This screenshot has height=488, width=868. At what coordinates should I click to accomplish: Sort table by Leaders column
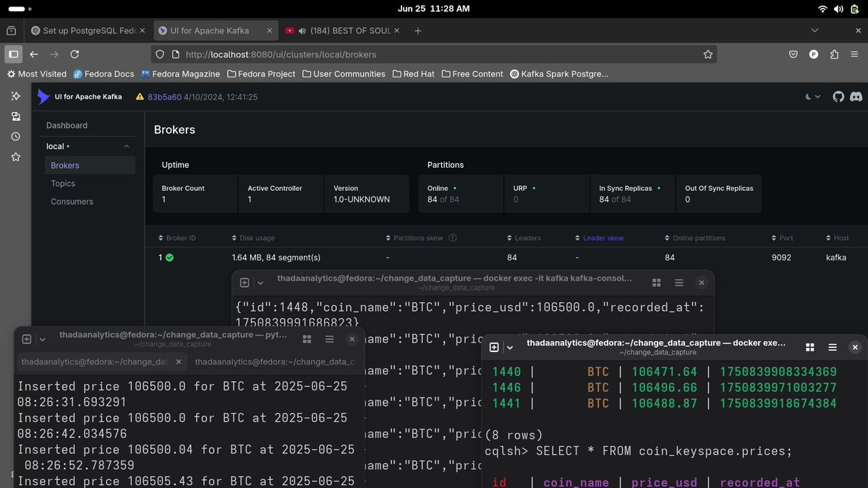pos(524,238)
